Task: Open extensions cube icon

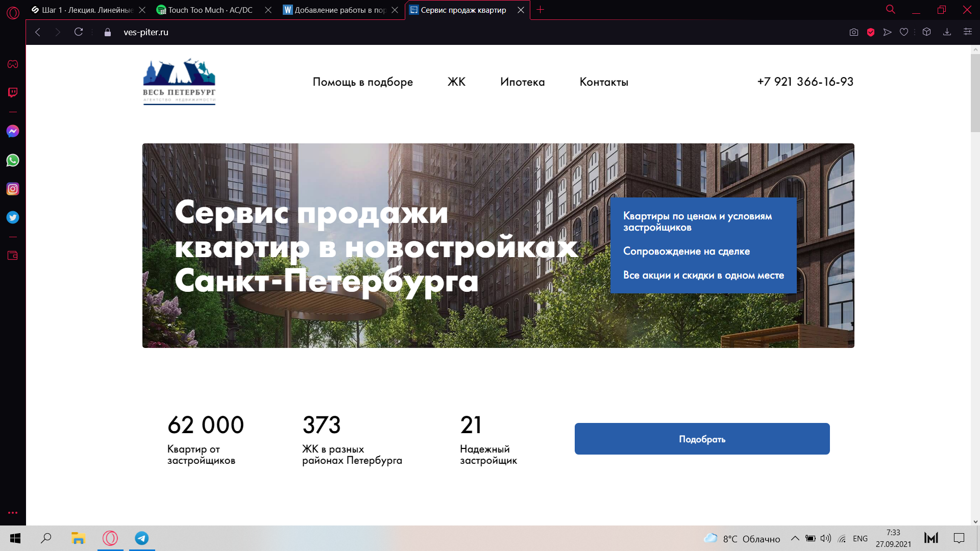Action: [x=927, y=32]
